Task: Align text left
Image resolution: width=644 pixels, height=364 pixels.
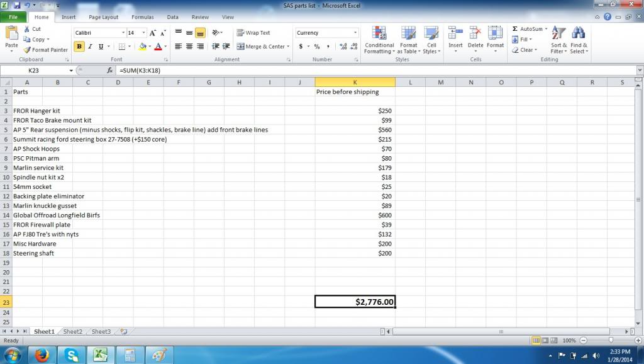Action: coord(178,47)
